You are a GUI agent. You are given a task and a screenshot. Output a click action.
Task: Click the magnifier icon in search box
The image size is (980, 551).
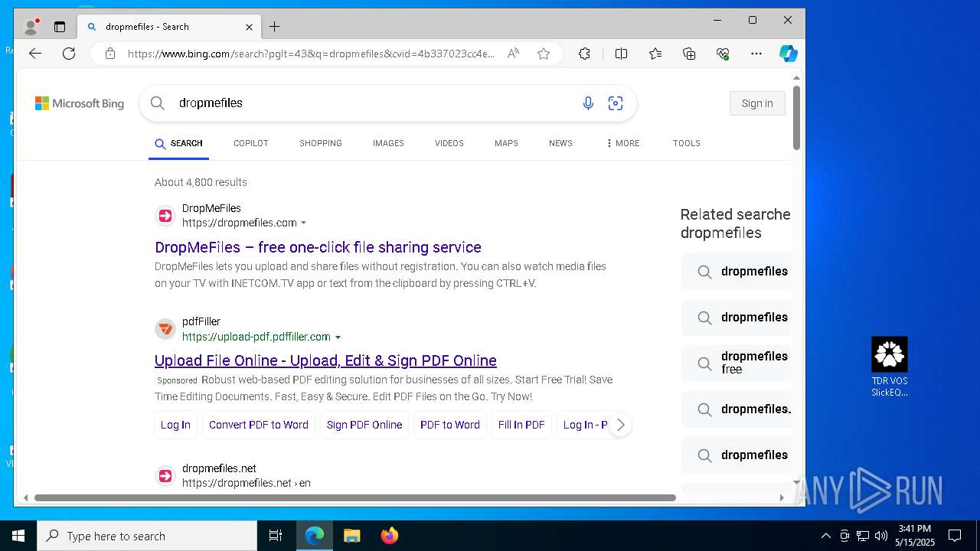pos(158,103)
